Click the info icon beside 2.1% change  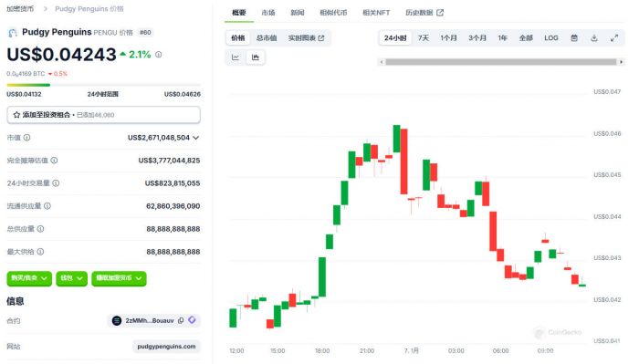coord(159,54)
